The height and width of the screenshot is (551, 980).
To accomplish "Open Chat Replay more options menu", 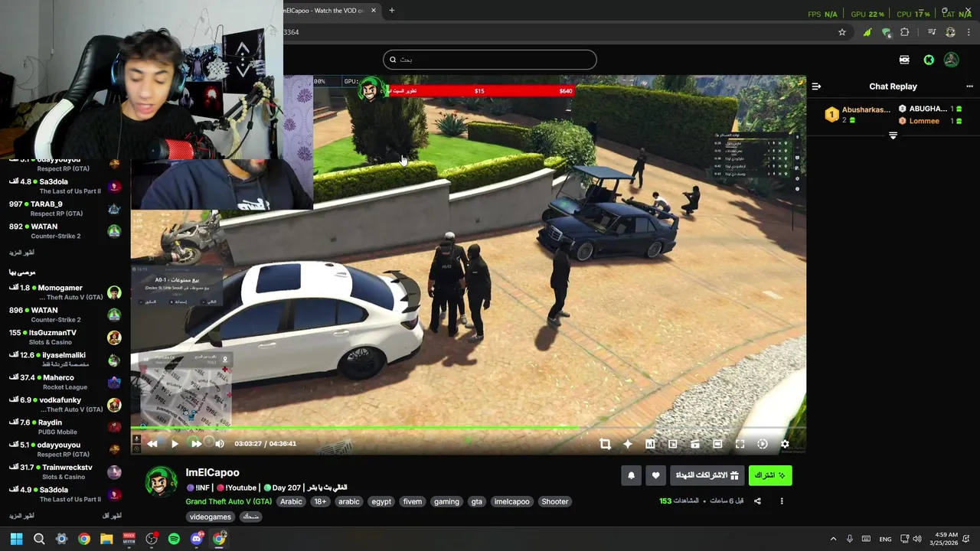I will (969, 86).
